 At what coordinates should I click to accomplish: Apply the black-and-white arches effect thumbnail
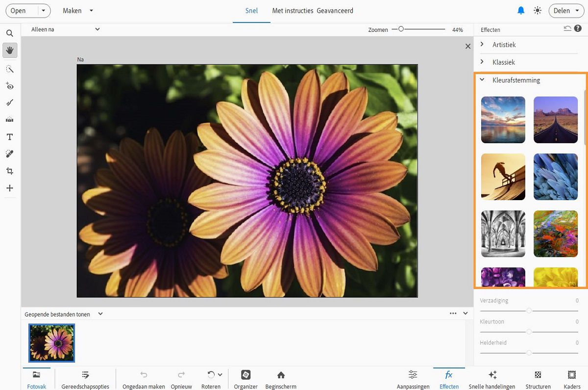tap(503, 234)
